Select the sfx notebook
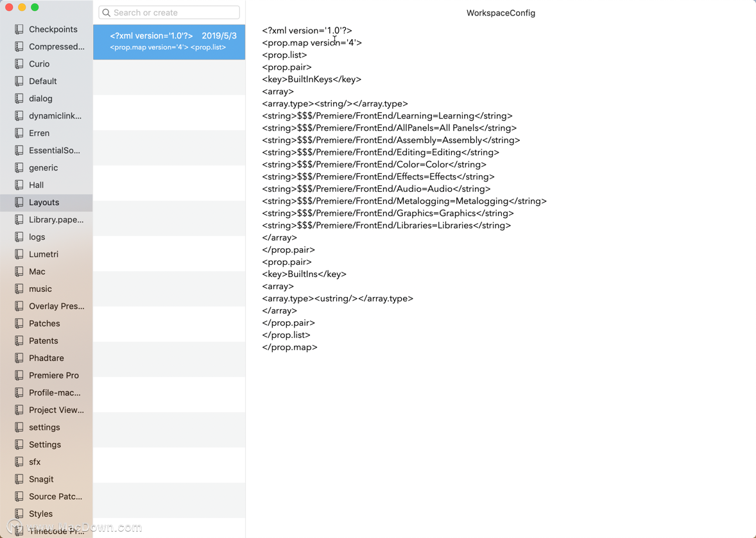 click(x=35, y=462)
